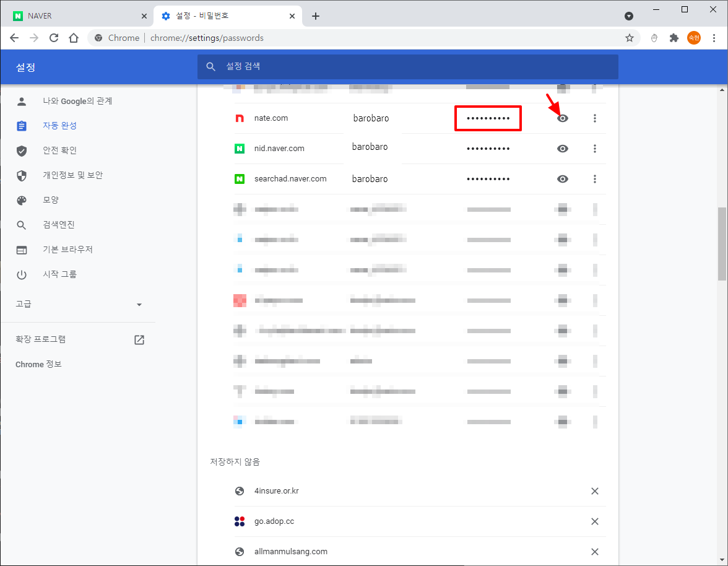Bookmark this page with the star icon
Screen dimensions: 728x566
[629, 38]
